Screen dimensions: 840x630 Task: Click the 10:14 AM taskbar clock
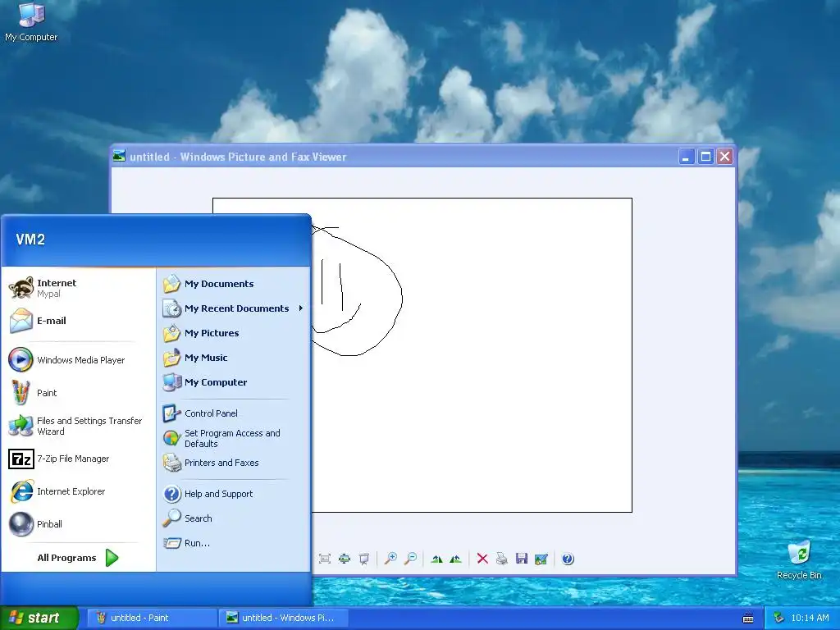810,618
